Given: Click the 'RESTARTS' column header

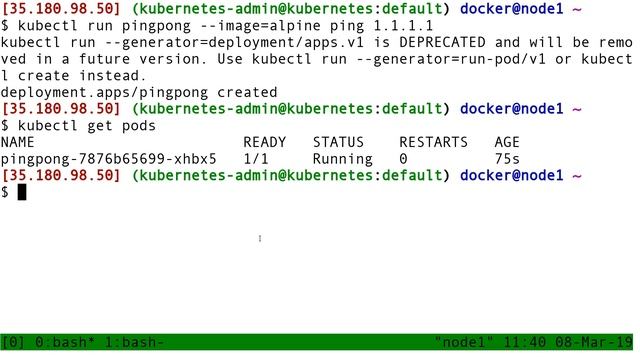Looking at the screenshot, I should [x=433, y=142].
